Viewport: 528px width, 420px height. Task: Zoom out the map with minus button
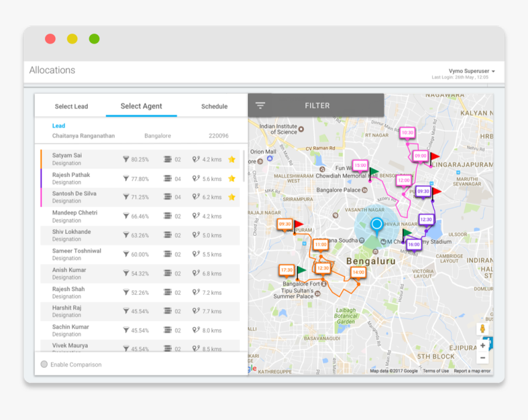pos(483,358)
